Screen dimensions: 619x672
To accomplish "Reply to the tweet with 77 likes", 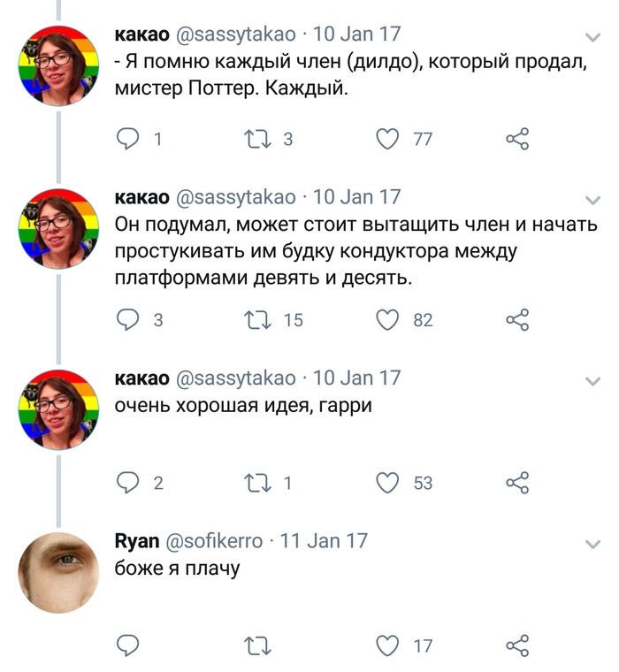I will click(x=129, y=139).
